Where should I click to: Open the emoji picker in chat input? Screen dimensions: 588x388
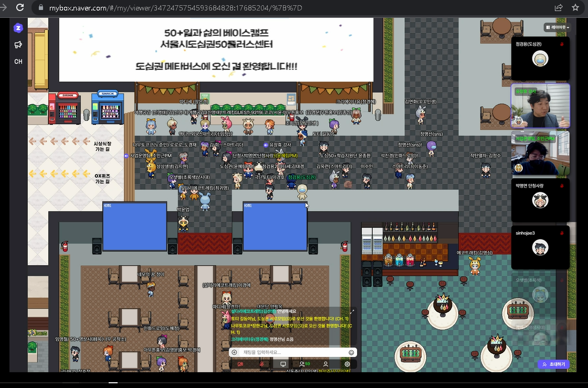pos(351,352)
